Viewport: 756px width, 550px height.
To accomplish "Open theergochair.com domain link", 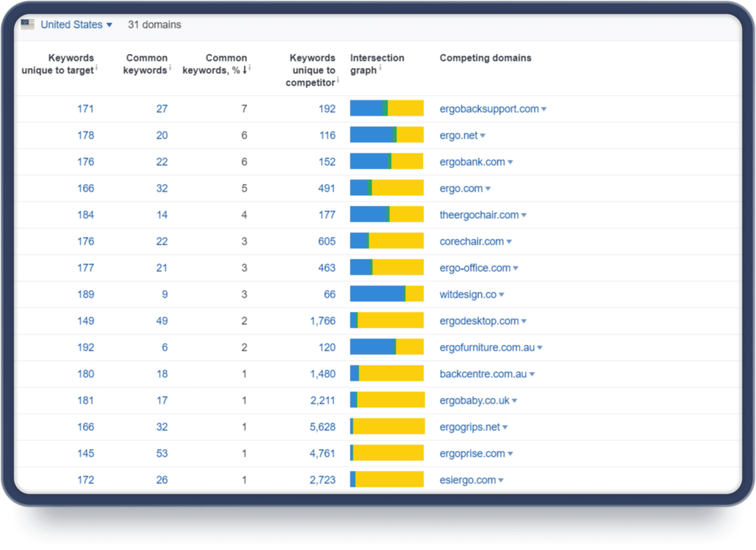I will click(478, 215).
